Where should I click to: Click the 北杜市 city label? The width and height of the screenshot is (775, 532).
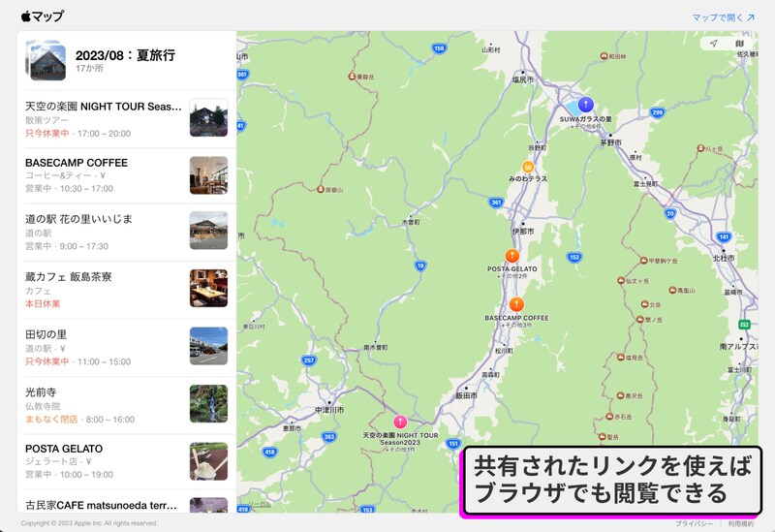pos(724,258)
